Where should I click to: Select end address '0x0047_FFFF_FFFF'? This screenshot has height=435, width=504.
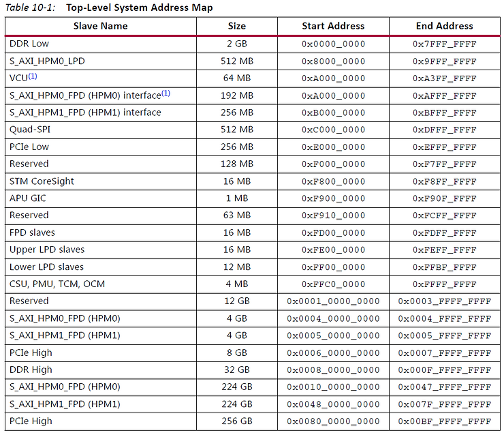445,387
